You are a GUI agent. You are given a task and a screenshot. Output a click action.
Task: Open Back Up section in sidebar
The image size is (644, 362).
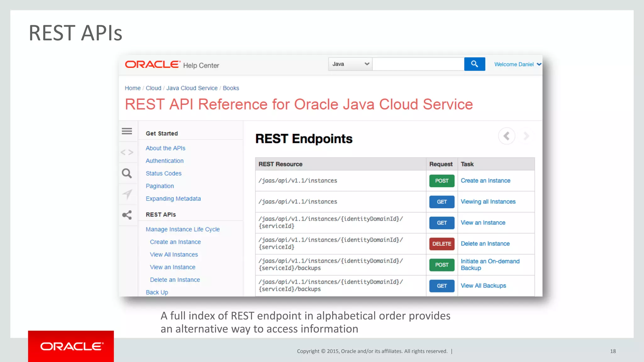point(157,292)
